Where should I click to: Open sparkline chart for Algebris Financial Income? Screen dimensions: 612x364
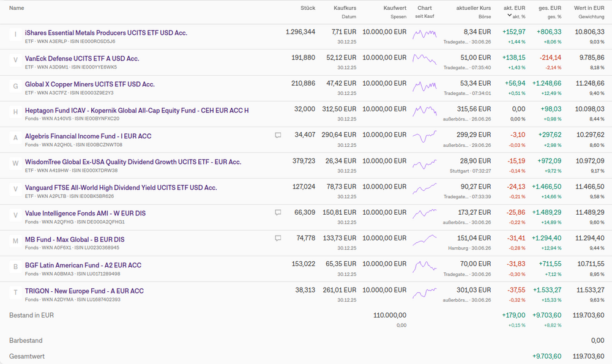point(425,137)
